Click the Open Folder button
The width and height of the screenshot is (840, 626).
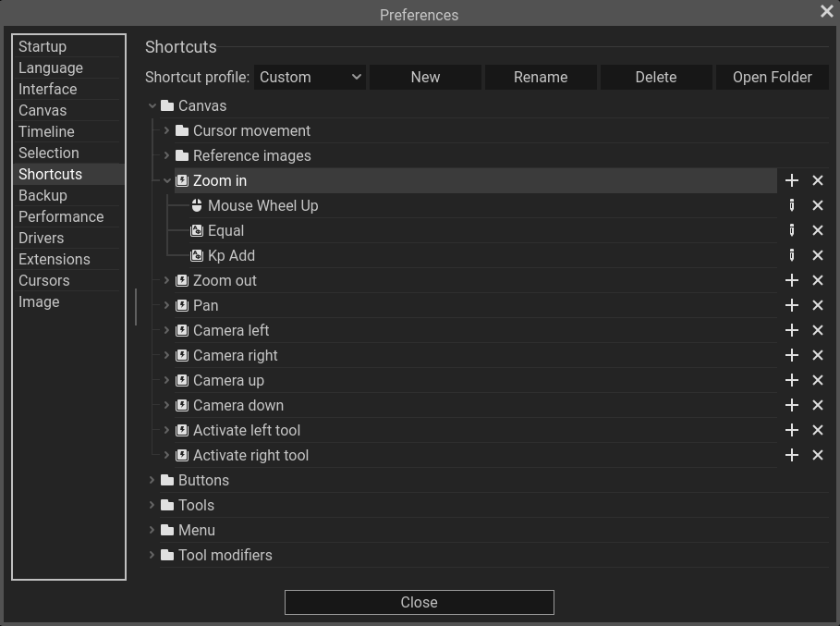point(772,78)
